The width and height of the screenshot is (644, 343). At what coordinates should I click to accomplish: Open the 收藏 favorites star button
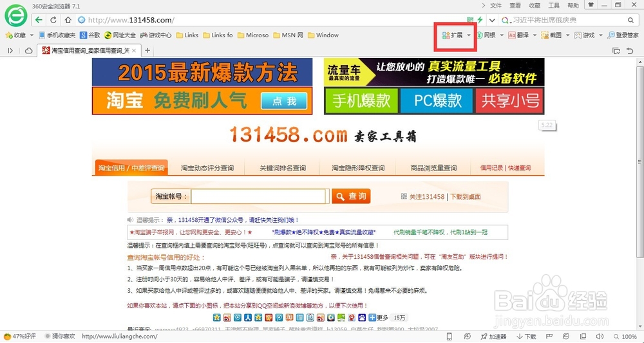click(15, 35)
